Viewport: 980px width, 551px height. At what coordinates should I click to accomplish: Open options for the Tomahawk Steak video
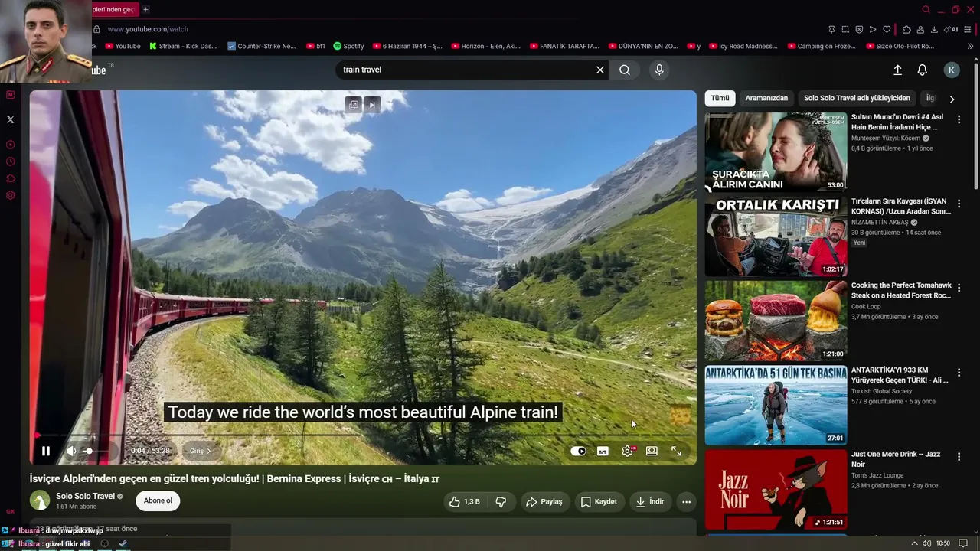[959, 288]
